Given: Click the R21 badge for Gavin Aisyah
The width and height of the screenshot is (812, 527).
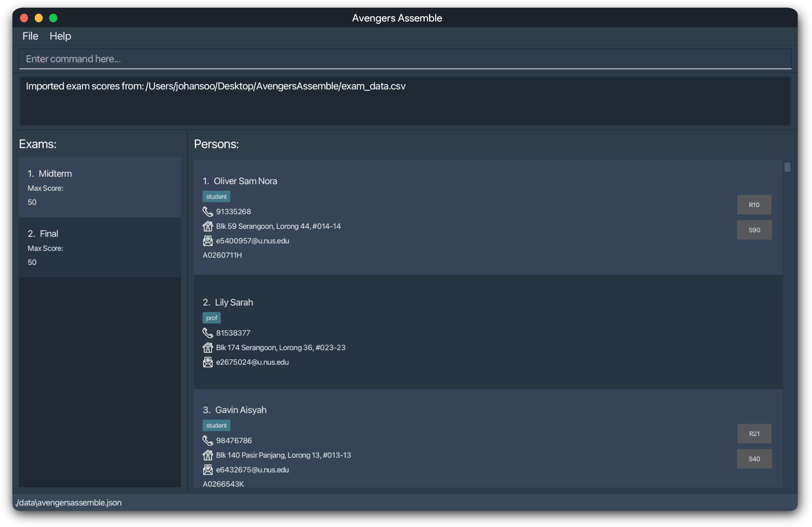Looking at the screenshot, I should point(754,434).
